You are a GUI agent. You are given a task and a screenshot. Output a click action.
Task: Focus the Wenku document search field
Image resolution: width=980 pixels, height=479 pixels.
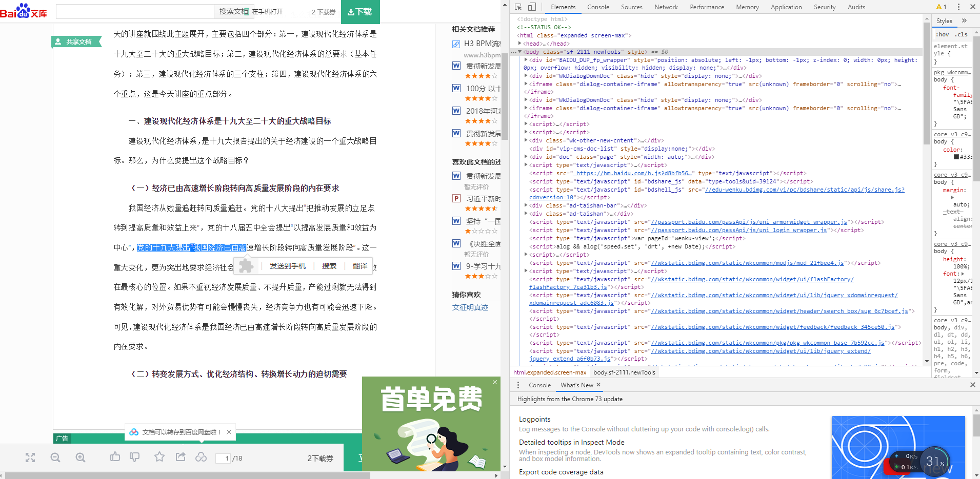click(x=135, y=11)
